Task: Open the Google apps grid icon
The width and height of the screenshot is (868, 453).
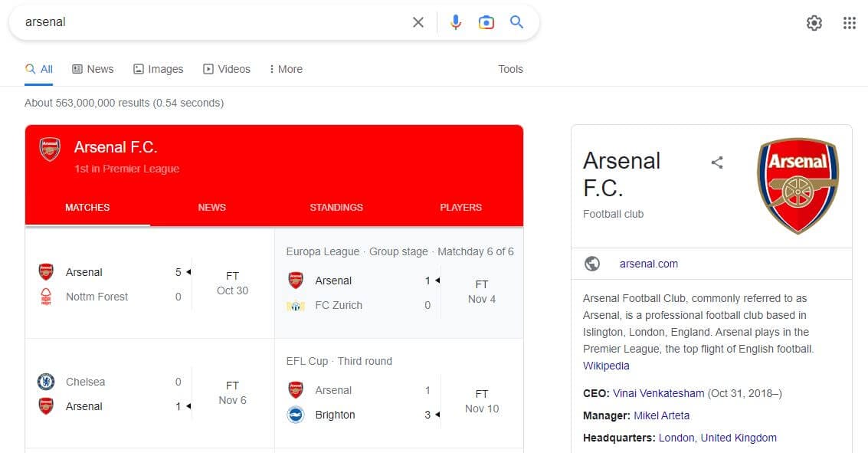Action: [x=849, y=23]
